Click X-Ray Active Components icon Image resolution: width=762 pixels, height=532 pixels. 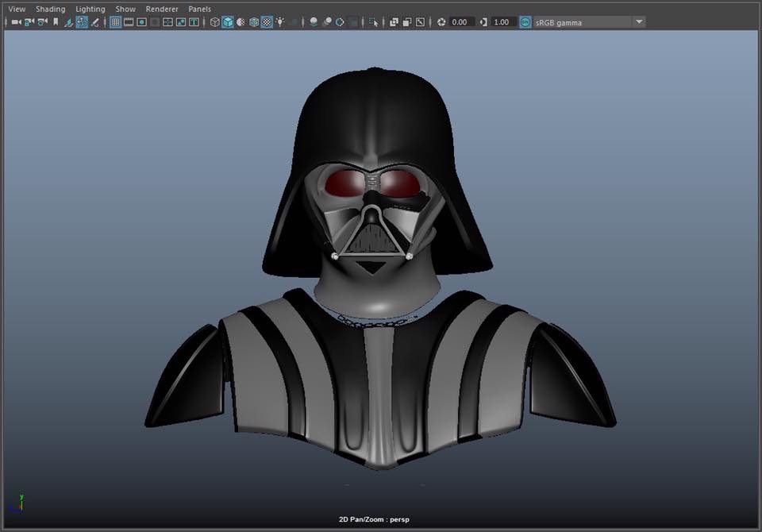tap(407, 22)
